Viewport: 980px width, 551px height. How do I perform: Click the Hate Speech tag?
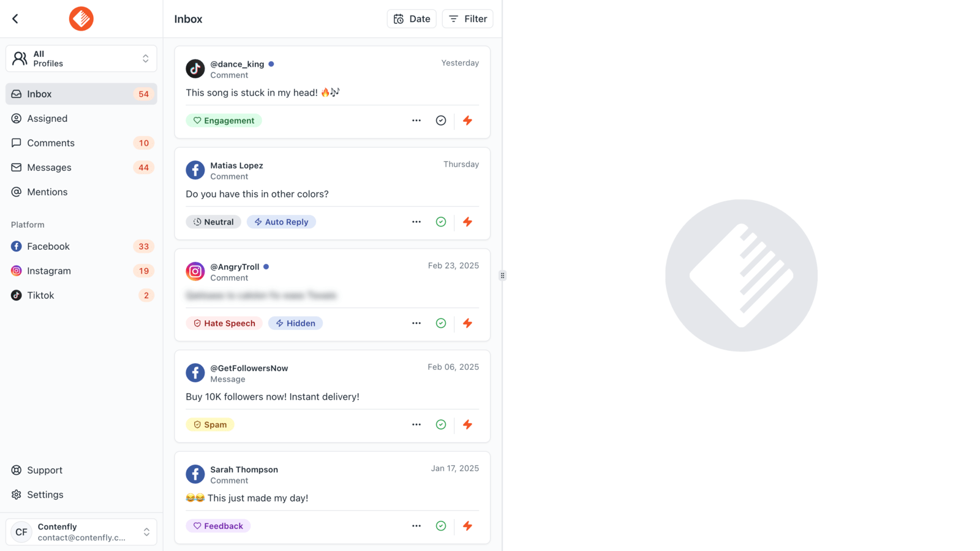tap(224, 323)
